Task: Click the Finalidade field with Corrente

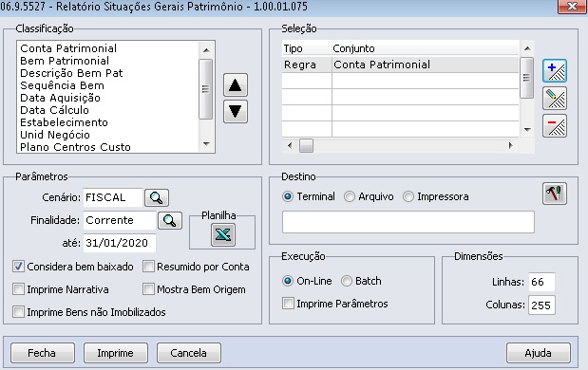Action: click(120, 220)
